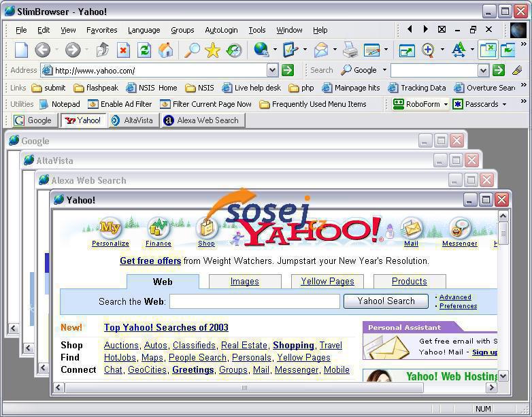The width and height of the screenshot is (532, 417).
Task: Click the Stop loading red X icon
Action: tap(123, 50)
